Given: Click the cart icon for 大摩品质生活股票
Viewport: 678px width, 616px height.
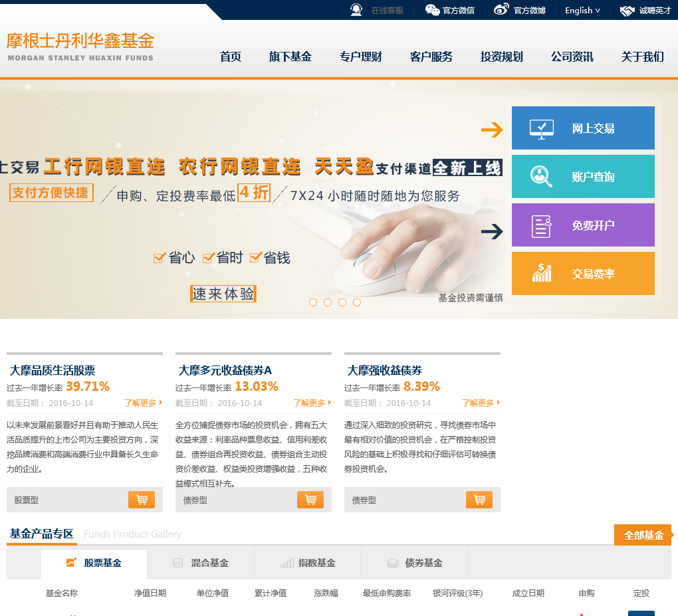Looking at the screenshot, I should click(142, 500).
